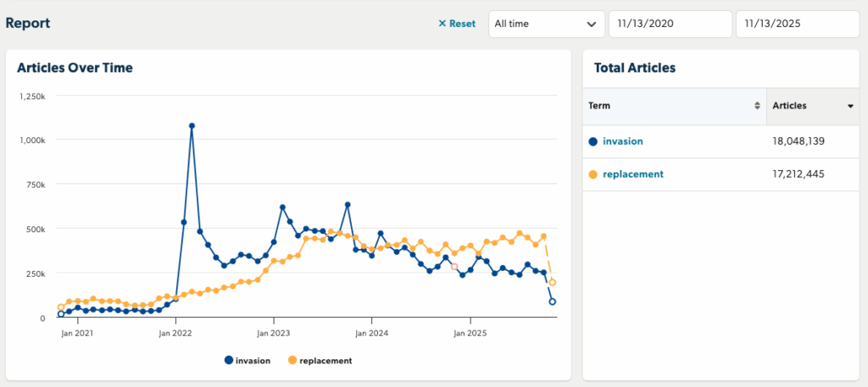This screenshot has width=868, height=387.
Task: Click the orange replacement dot in table
Action: pyautogui.click(x=593, y=174)
